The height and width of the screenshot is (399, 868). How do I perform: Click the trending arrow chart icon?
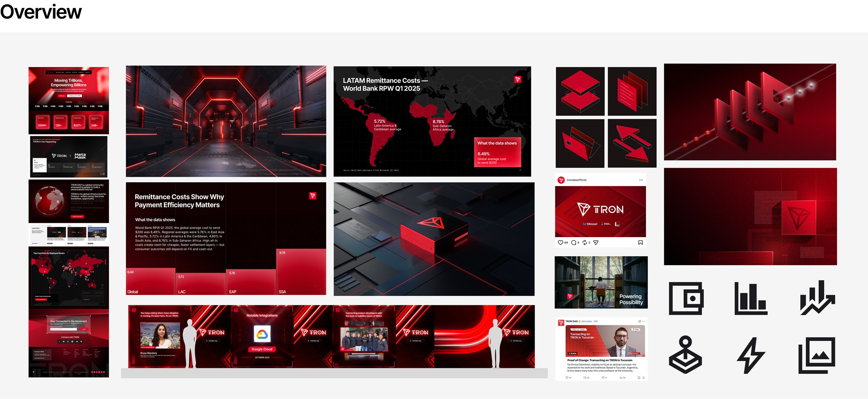(x=817, y=298)
